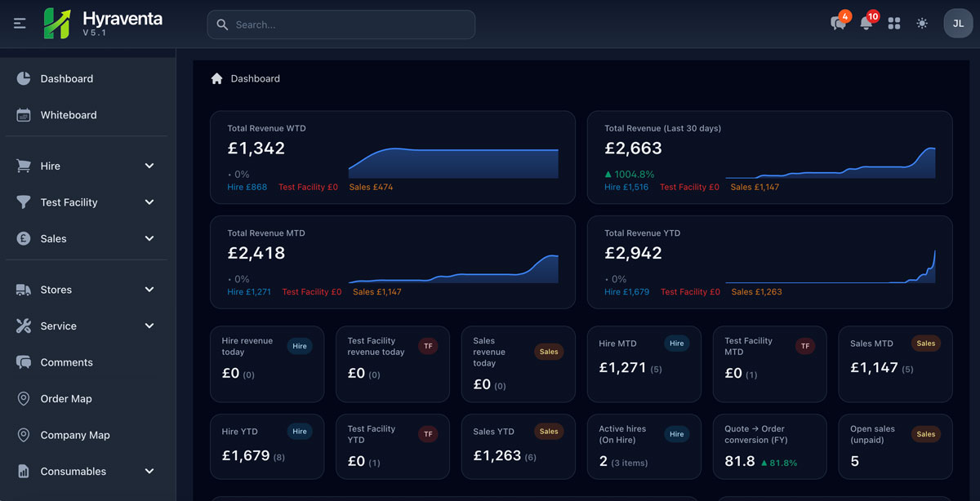Click the home icon in breadcrumb
This screenshot has height=501, width=980.
pos(216,78)
